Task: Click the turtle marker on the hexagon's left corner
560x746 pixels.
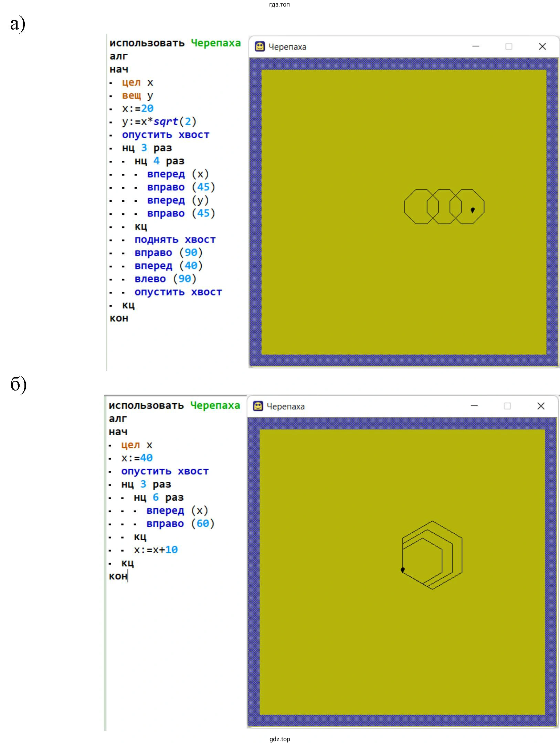Action: 403,570
